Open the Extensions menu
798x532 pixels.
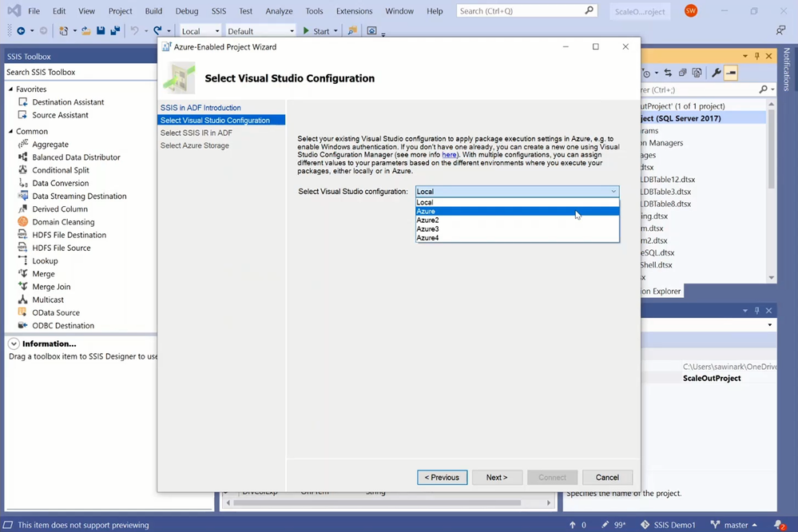(354, 10)
